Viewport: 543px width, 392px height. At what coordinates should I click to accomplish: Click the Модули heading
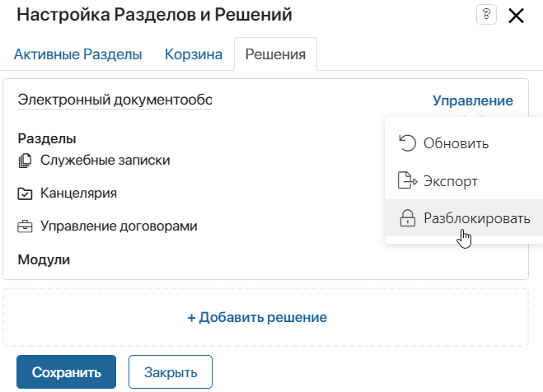coord(44,260)
